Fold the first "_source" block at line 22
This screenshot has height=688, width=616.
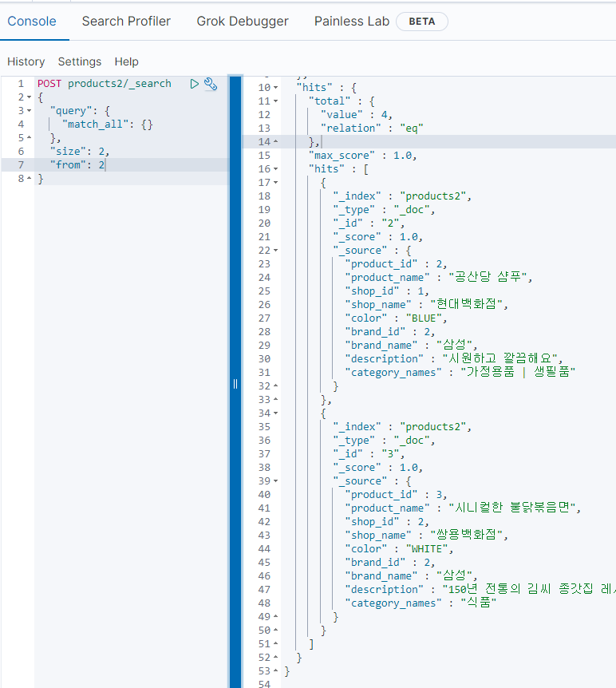point(276,251)
